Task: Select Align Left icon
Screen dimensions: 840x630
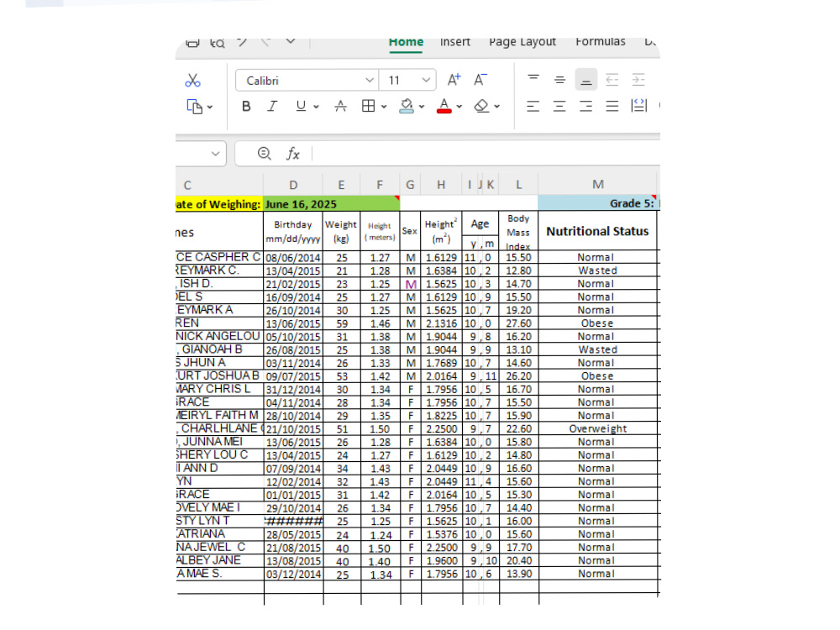Action: tap(533, 106)
